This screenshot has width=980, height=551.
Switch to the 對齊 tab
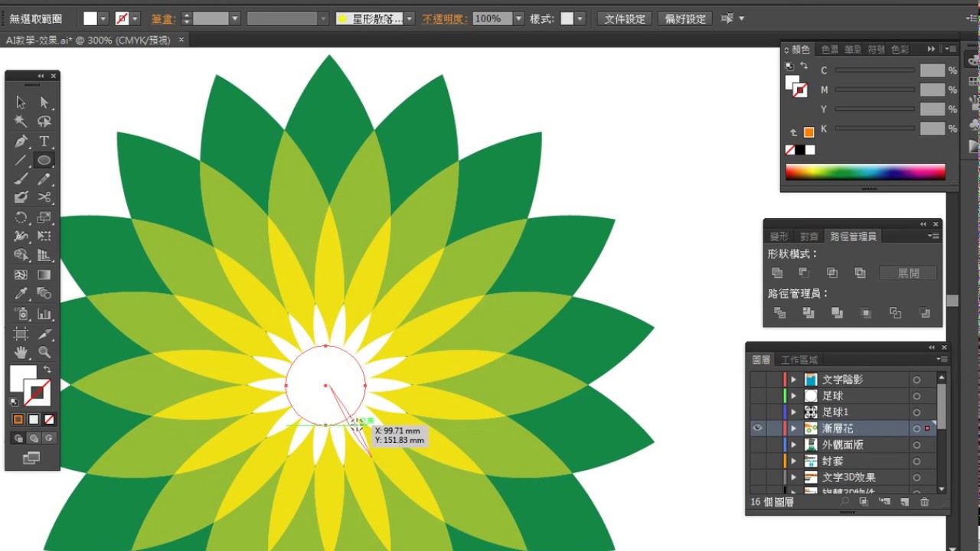click(x=808, y=236)
